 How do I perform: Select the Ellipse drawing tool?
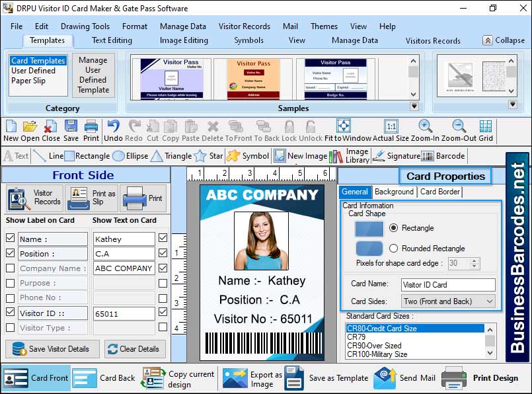point(131,156)
